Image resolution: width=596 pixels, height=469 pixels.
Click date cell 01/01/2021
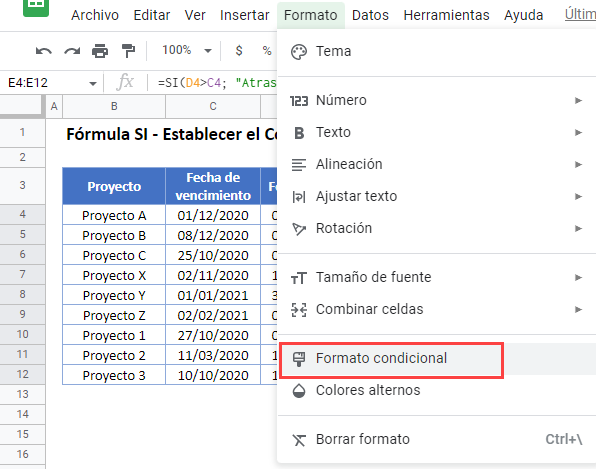(213, 295)
